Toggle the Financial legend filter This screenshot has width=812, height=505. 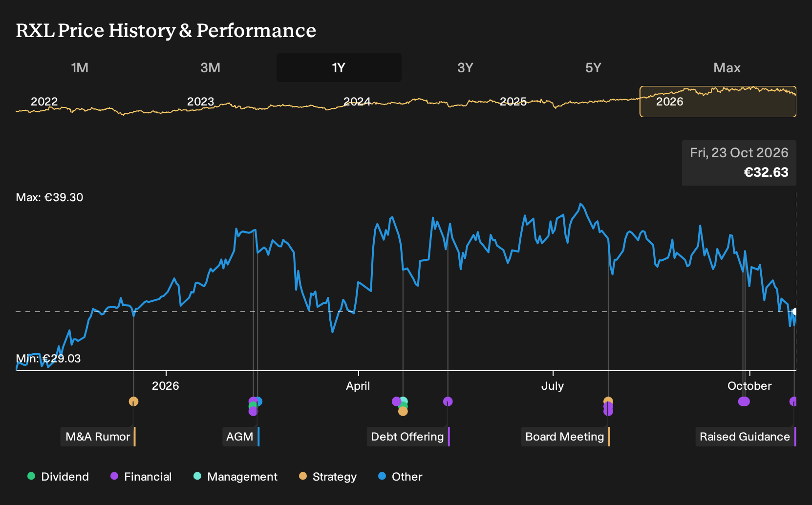click(x=141, y=477)
